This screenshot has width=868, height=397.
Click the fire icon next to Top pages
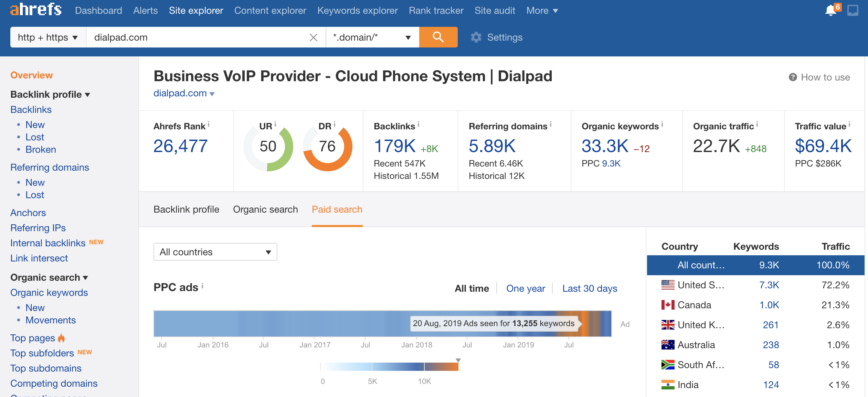pos(61,338)
